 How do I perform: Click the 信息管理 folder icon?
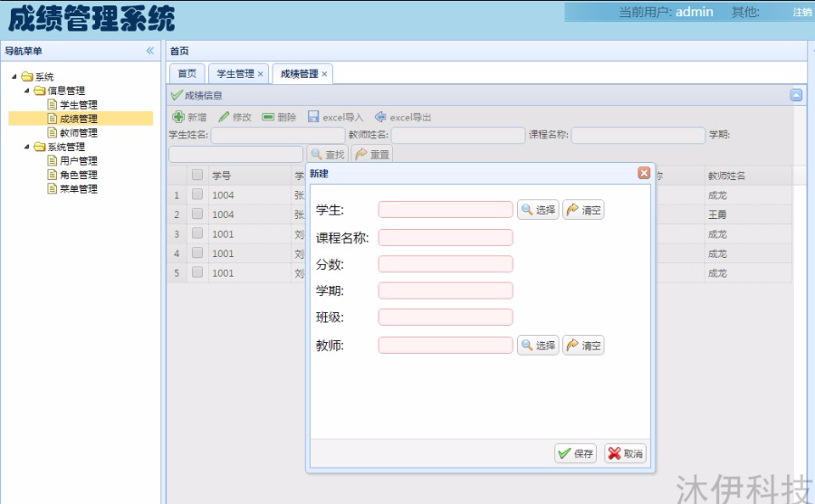coord(40,90)
